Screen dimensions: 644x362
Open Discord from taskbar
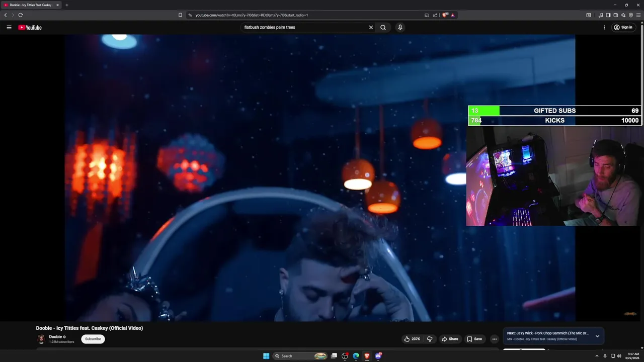pos(378,356)
